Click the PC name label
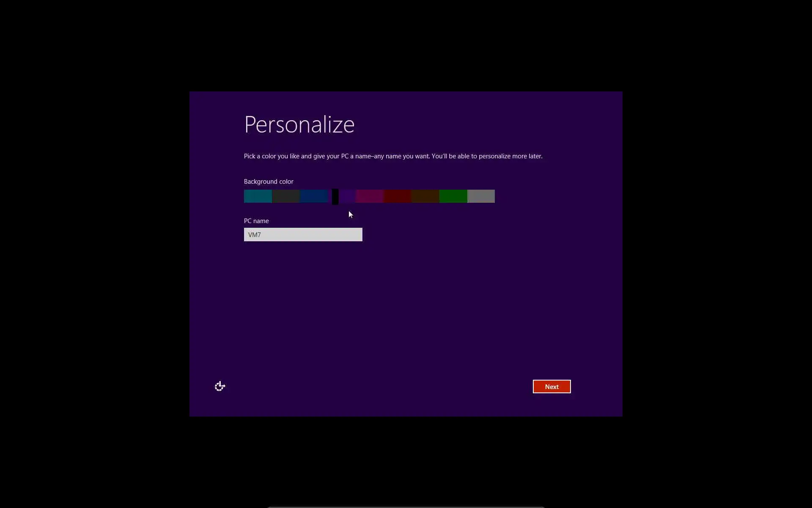 256,221
